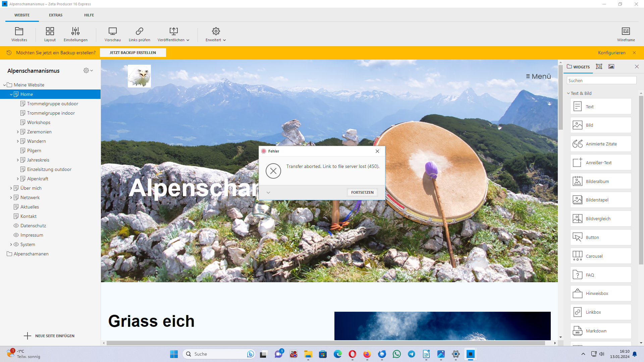
Task: Open the EXTRAS ribbon tab
Action: click(x=56, y=15)
